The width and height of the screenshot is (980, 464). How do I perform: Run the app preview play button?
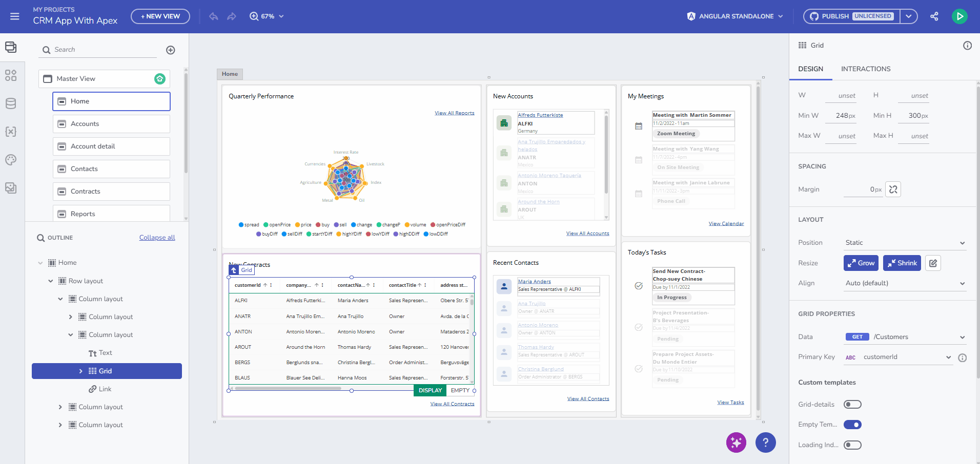(x=959, y=16)
